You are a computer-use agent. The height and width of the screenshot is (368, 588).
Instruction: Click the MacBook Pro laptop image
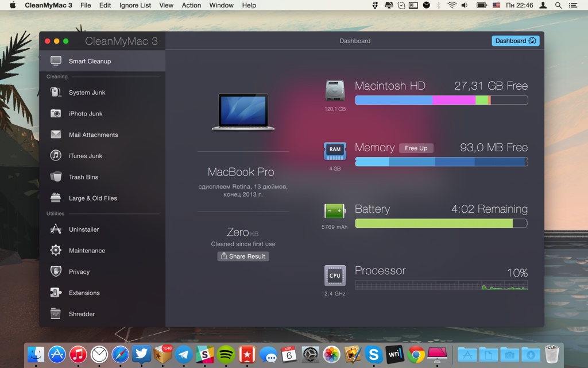[243, 112]
